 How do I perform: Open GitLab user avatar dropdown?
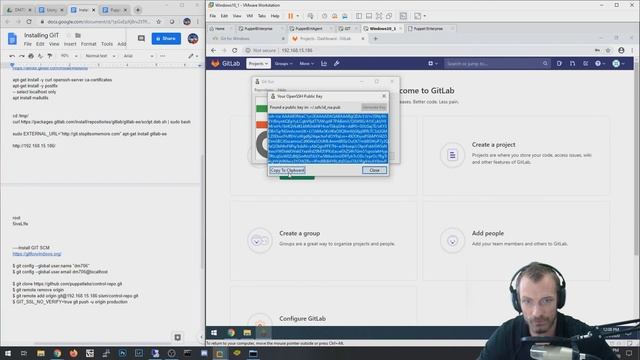click(x=618, y=64)
